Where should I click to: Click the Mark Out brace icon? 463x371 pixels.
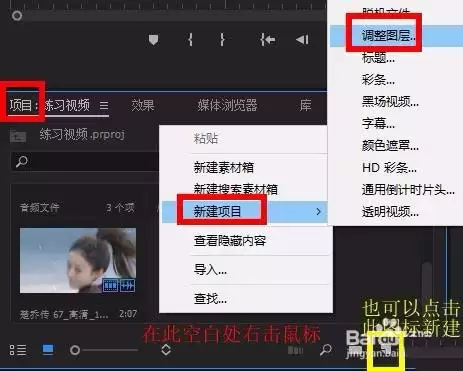[222, 40]
